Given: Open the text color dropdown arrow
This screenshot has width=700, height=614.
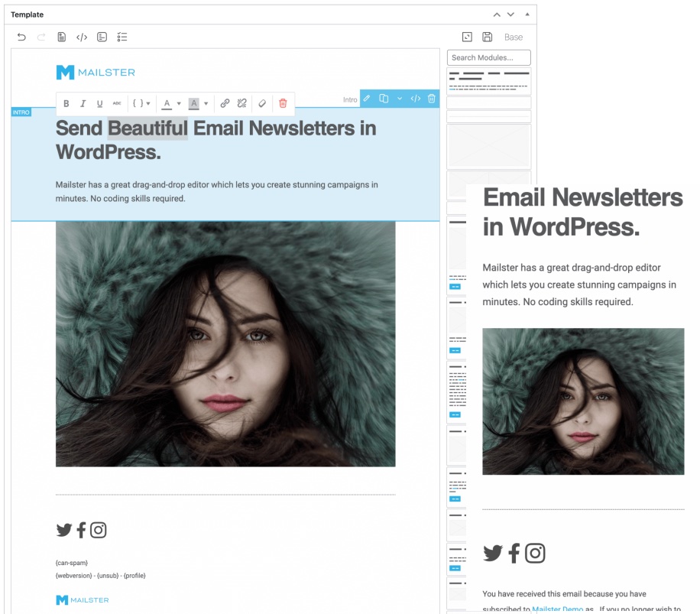Looking at the screenshot, I should [x=179, y=103].
